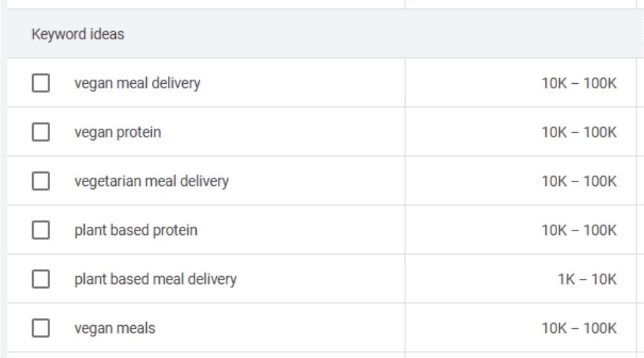Click the "plant based meal delivery" keyword
The height and width of the screenshot is (358, 644).
pyautogui.click(x=155, y=279)
